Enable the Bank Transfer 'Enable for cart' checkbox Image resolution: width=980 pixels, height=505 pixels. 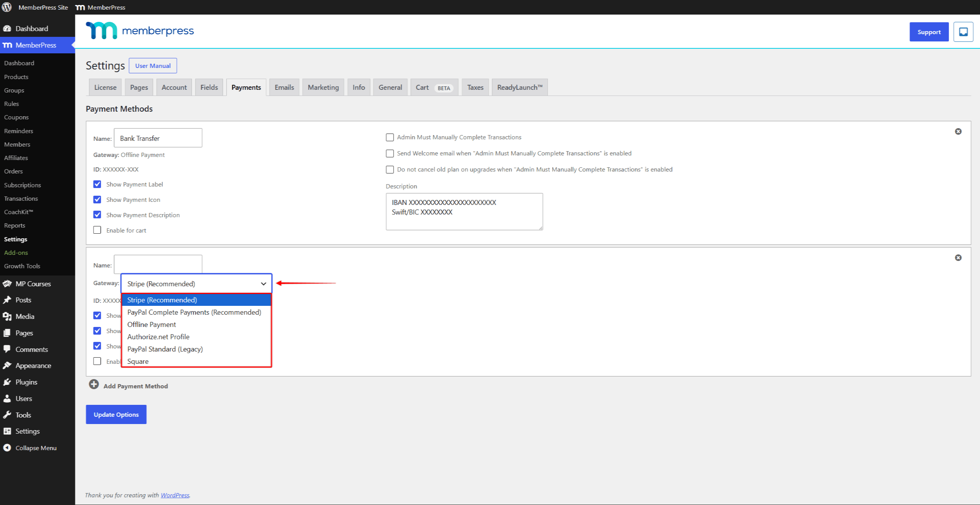pos(97,230)
